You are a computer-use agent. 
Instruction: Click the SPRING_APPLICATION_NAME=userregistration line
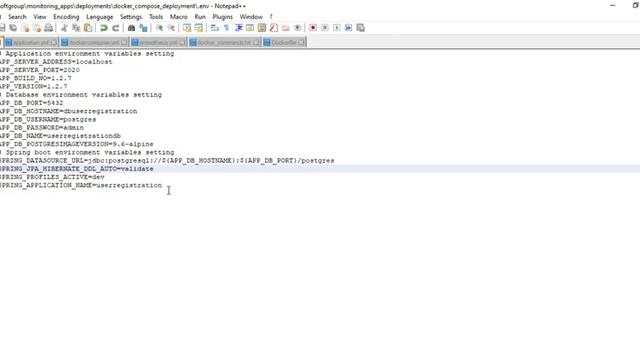[x=81, y=185]
